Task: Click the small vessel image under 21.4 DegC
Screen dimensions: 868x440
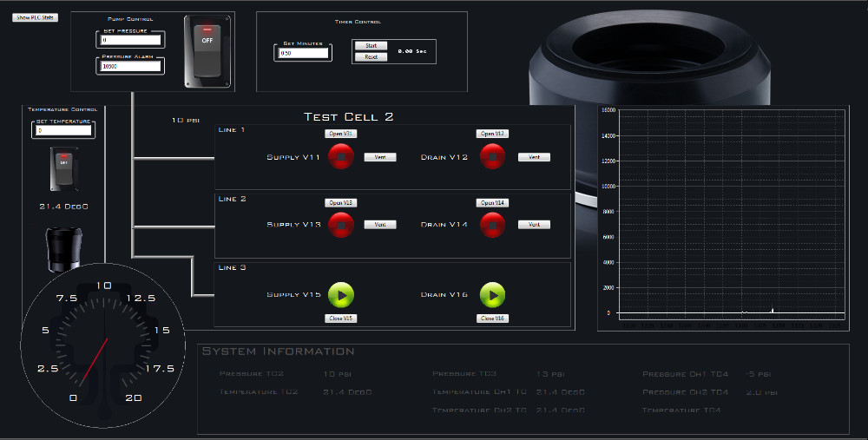Action: coord(63,250)
